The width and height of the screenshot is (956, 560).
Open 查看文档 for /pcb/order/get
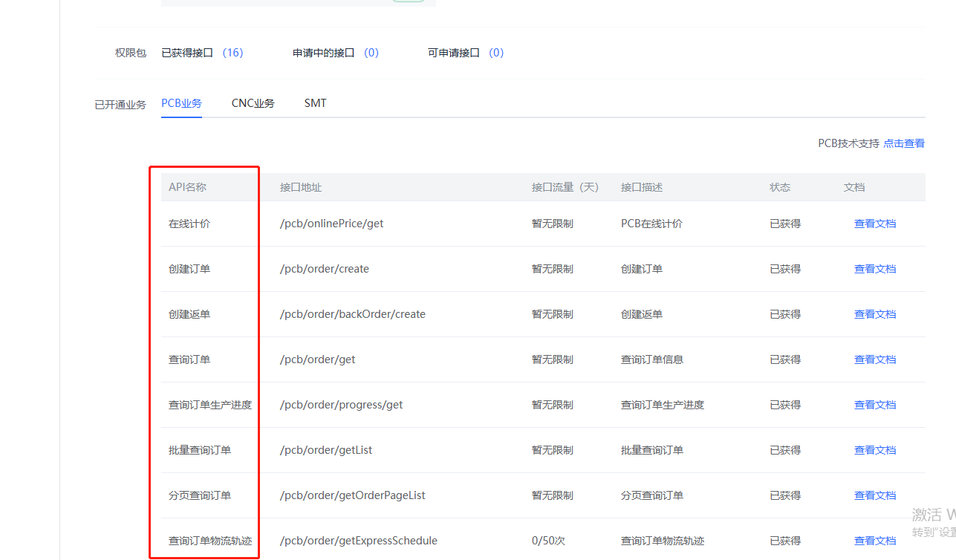(x=874, y=359)
